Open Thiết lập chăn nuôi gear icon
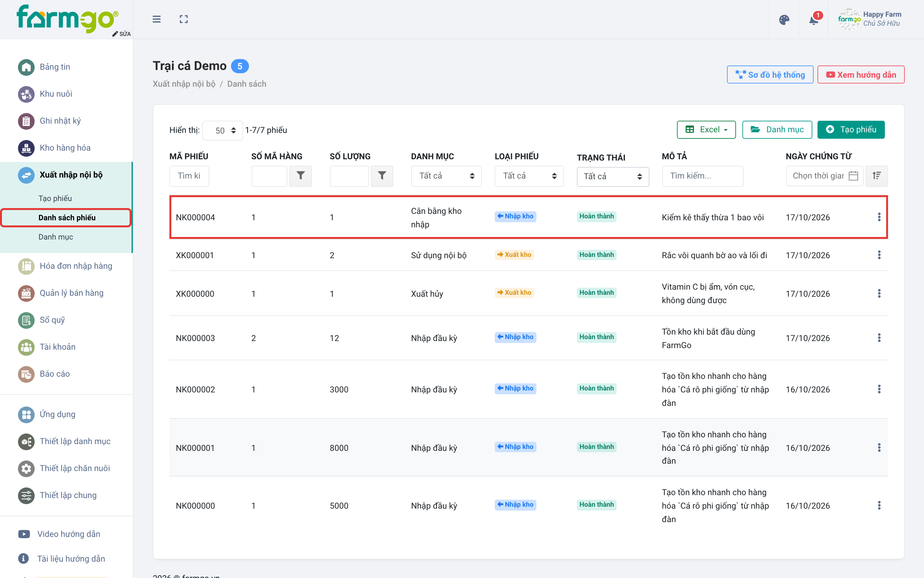The height and width of the screenshot is (578, 924). click(26, 468)
